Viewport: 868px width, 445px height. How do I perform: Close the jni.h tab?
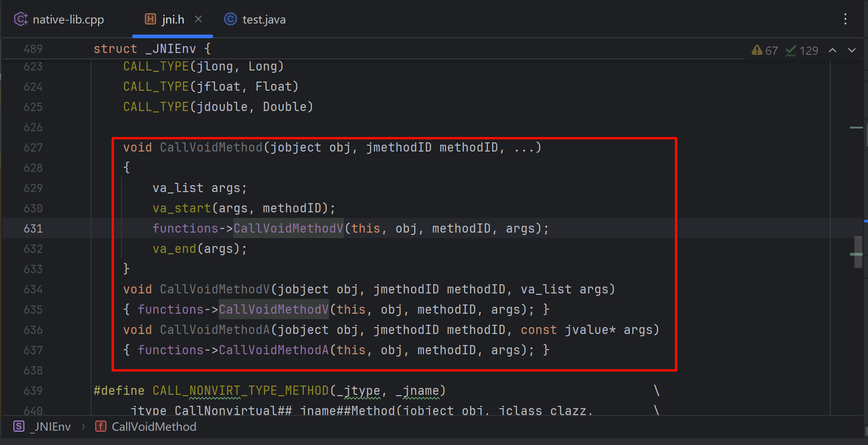(x=198, y=19)
